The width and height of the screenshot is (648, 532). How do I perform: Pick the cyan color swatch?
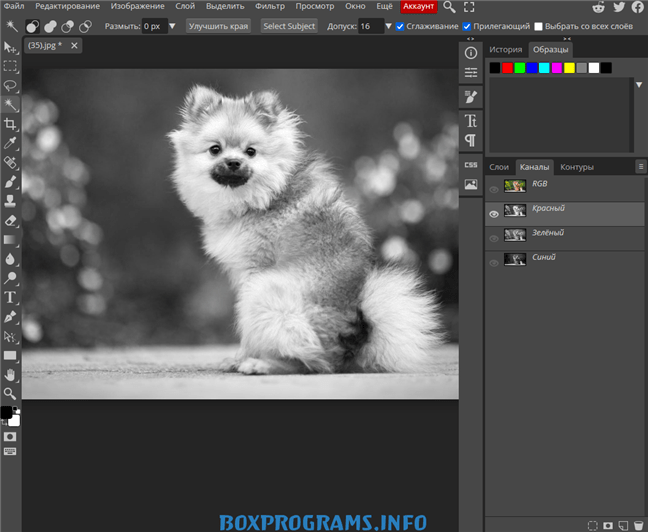point(544,68)
